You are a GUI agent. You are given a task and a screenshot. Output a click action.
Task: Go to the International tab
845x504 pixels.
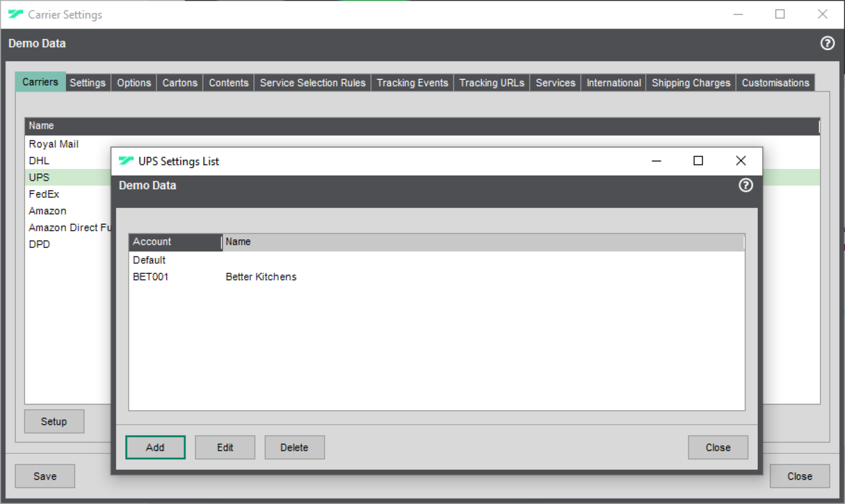pos(614,83)
